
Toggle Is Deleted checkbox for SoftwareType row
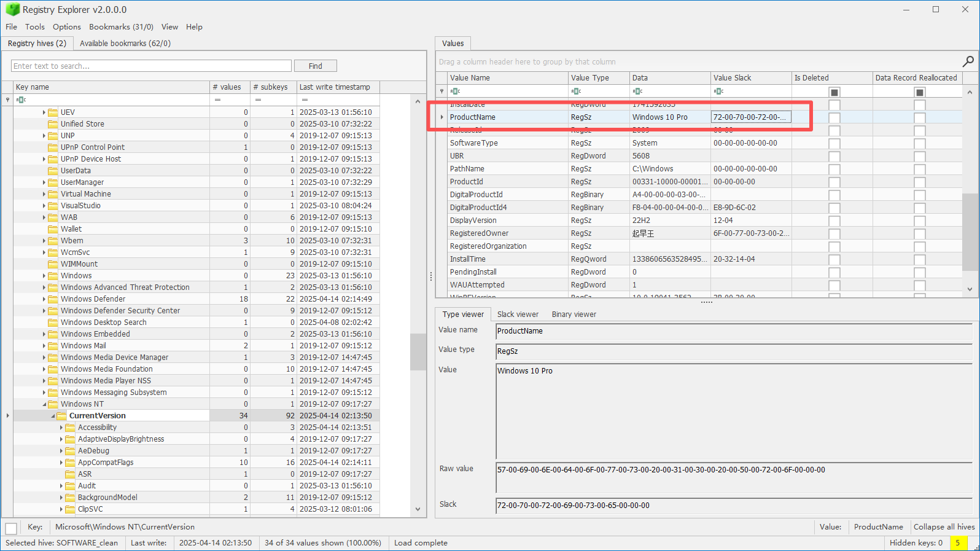[x=834, y=144]
